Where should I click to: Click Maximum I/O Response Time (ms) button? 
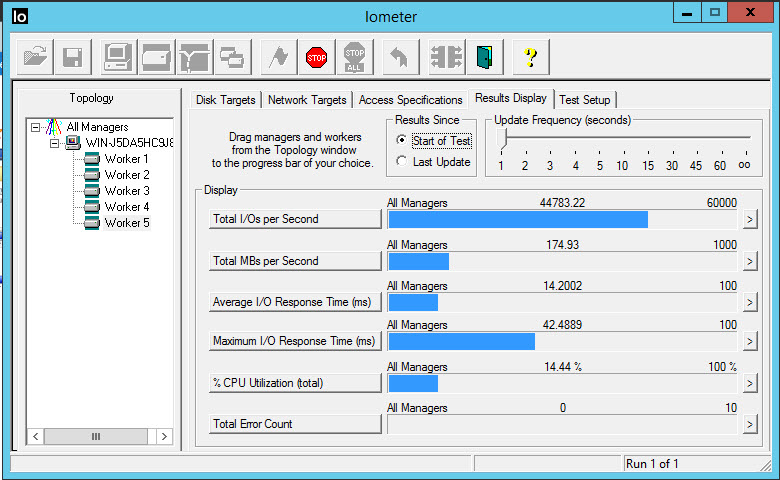[x=295, y=341]
